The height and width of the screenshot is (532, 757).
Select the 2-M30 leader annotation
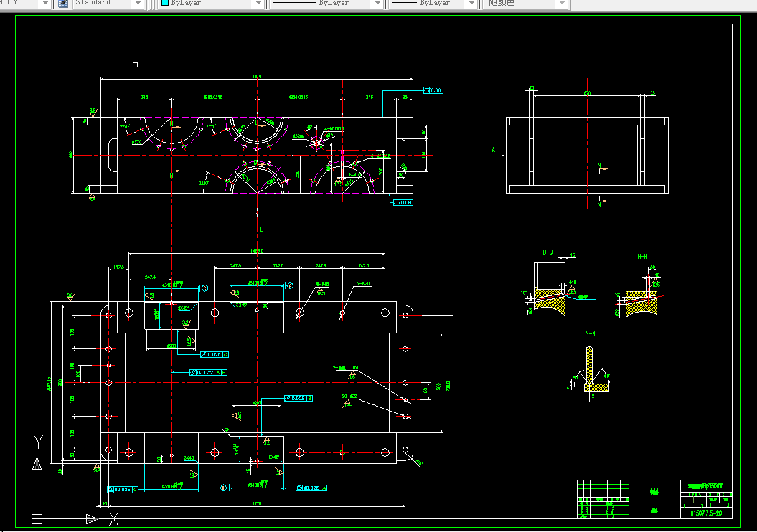point(364,284)
